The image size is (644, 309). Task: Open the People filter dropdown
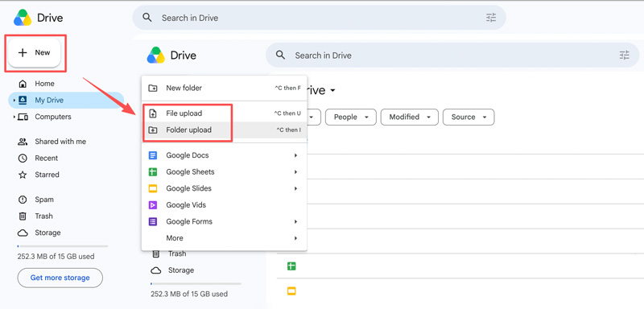click(x=351, y=117)
